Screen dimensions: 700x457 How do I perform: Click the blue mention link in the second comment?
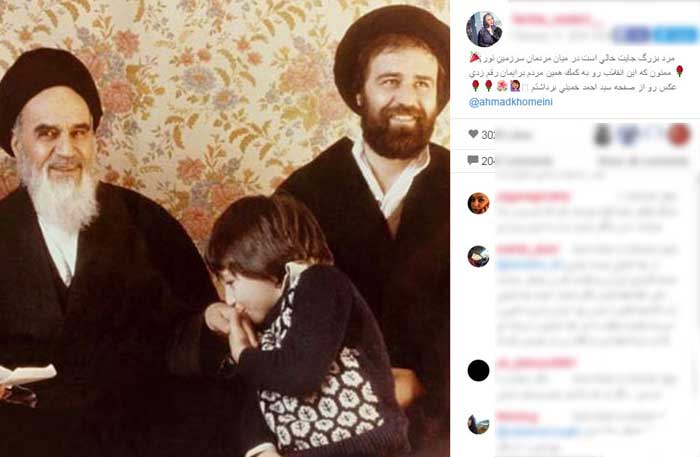pos(530,265)
